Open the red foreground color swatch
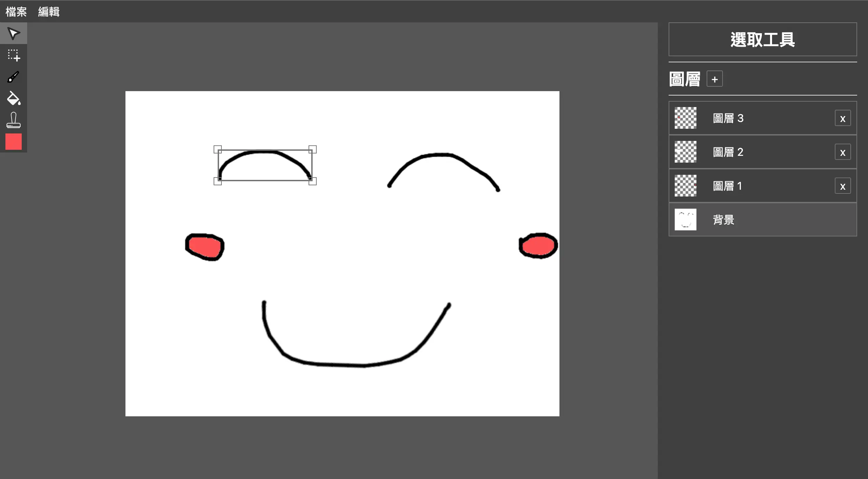The height and width of the screenshot is (479, 868). [13, 142]
